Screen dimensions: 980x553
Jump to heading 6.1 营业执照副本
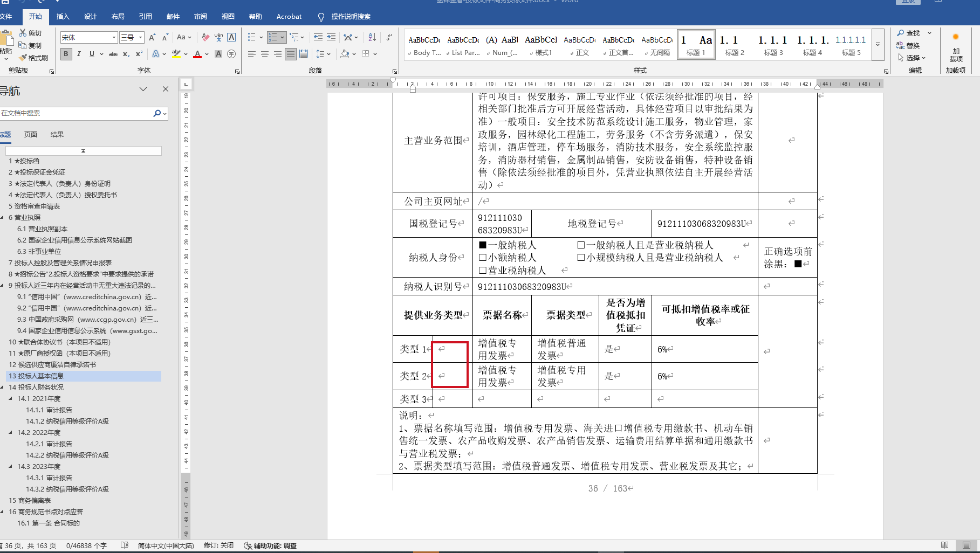(42, 229)
